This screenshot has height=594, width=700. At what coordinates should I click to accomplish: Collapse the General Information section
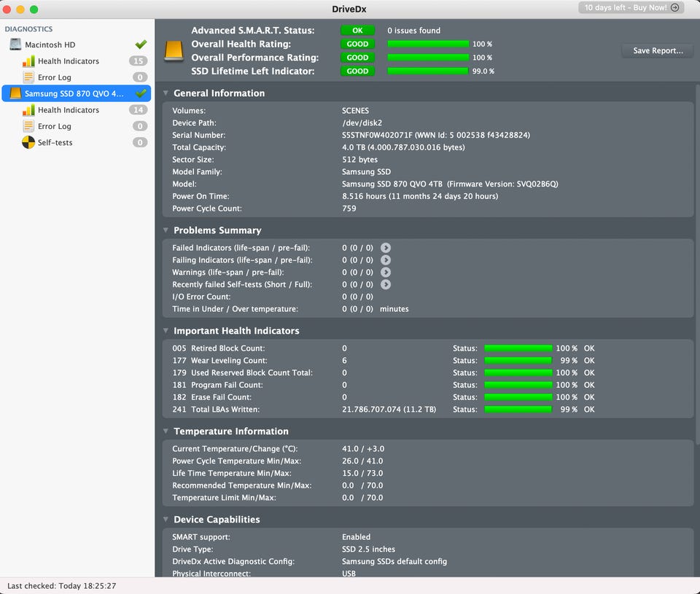tap(166, 93)
